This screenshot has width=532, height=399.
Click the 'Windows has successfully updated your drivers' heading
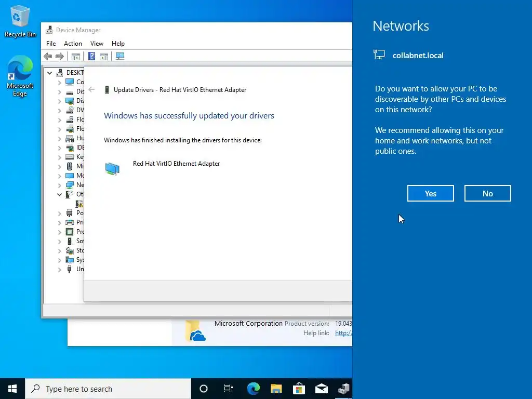coord(189,116)
